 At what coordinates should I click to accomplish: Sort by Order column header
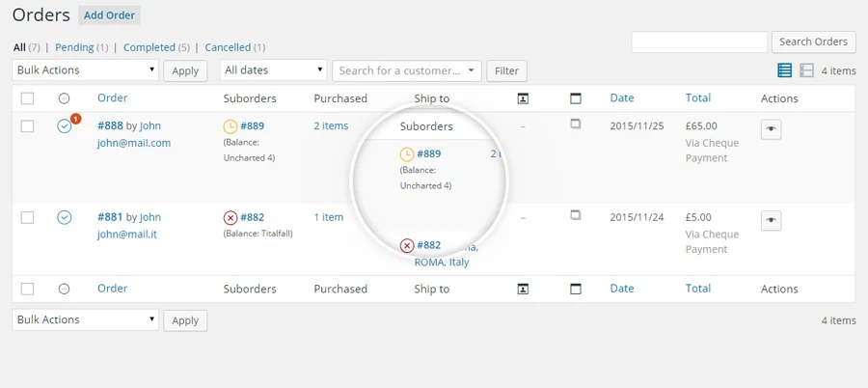point(113,97)
